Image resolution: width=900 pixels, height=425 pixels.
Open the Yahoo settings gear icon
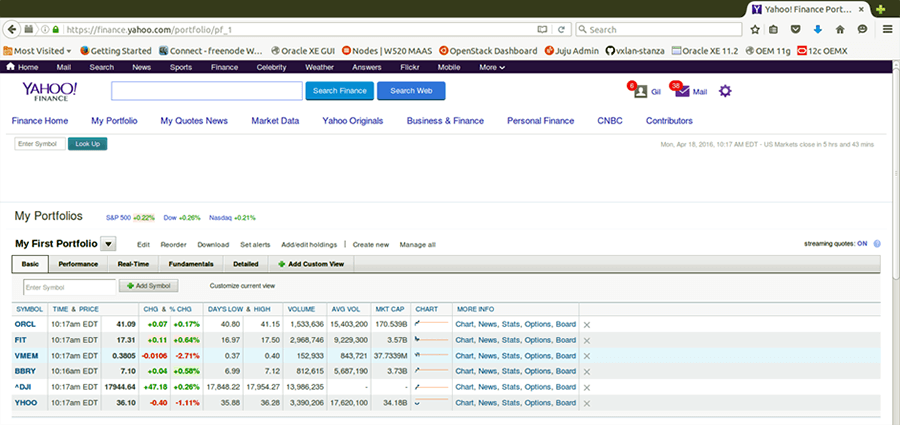click(x=725, y=91)
